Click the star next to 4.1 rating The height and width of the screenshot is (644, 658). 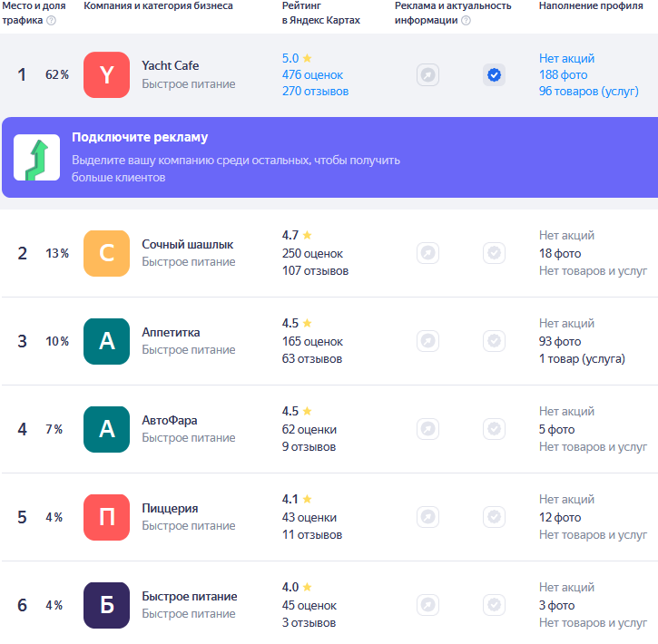(x=307, y=499)
